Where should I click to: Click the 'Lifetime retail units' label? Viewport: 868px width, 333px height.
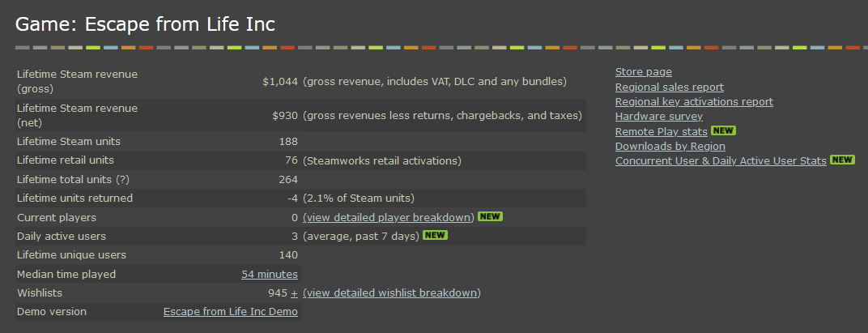[x=66, y=160]
